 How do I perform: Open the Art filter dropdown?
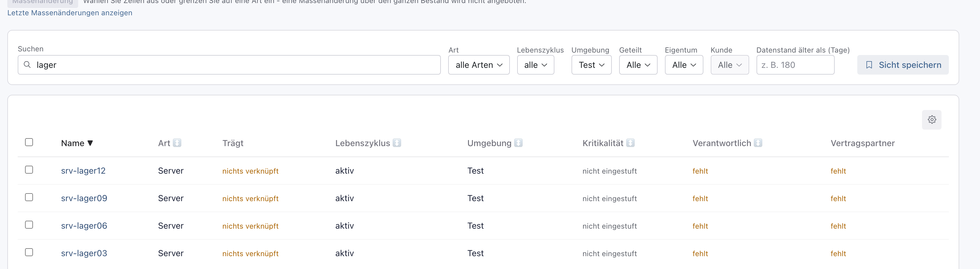479,65
